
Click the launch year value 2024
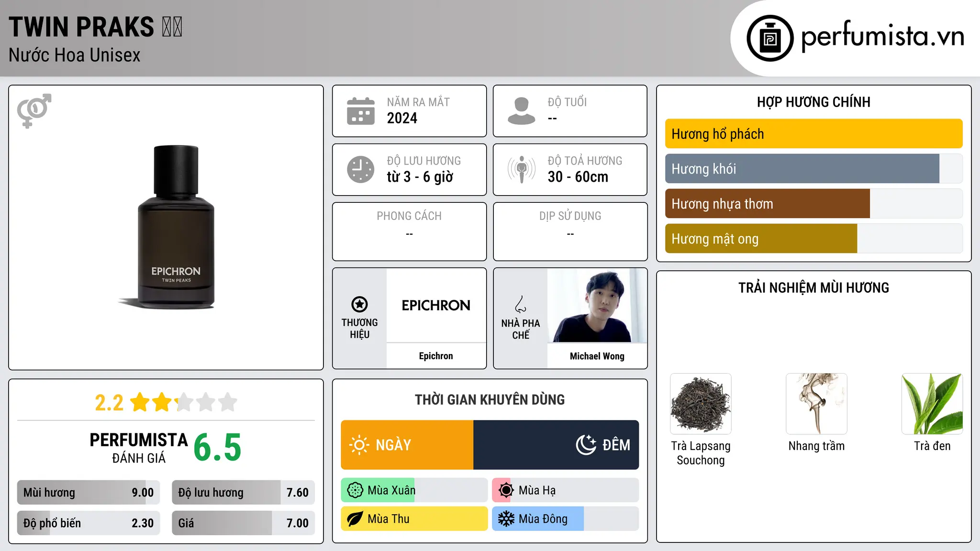click(402, 118)
